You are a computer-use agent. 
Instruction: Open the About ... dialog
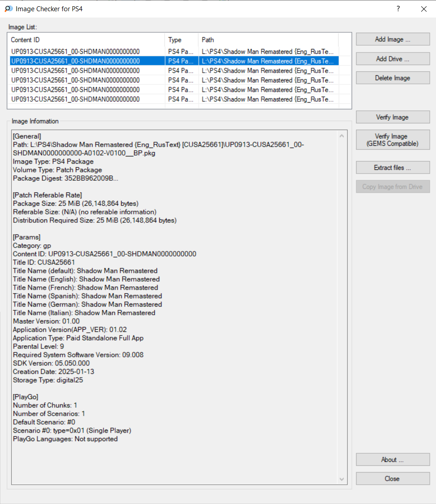click(392, 460)
